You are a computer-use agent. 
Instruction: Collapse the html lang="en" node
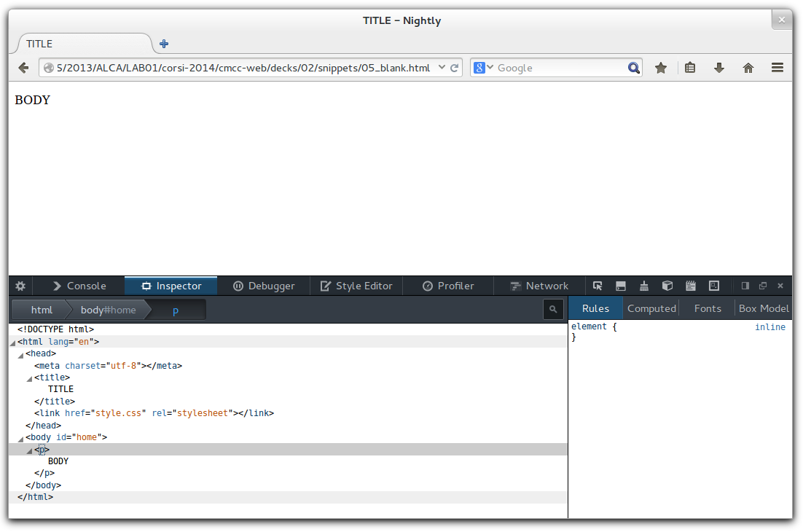[x=13, y=343]
